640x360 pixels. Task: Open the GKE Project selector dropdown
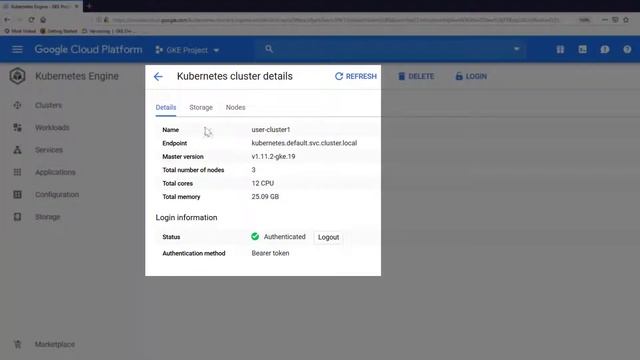tap(187, 50)
